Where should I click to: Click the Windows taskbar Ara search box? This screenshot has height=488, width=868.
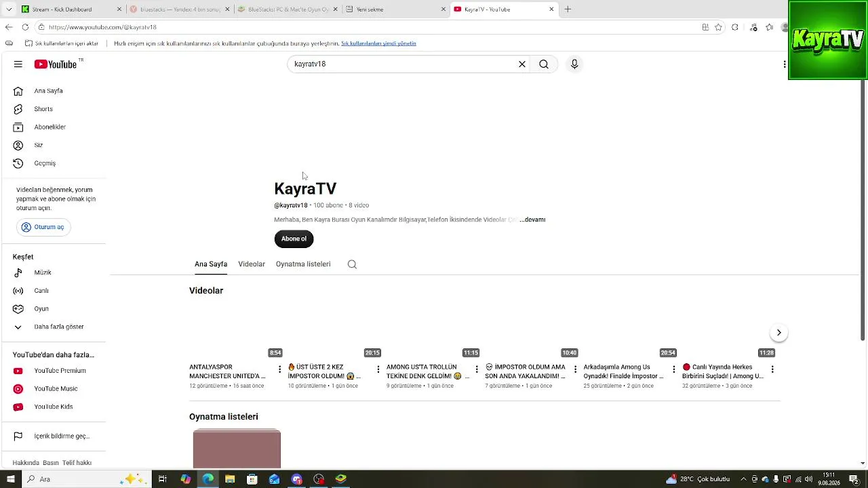87,479
